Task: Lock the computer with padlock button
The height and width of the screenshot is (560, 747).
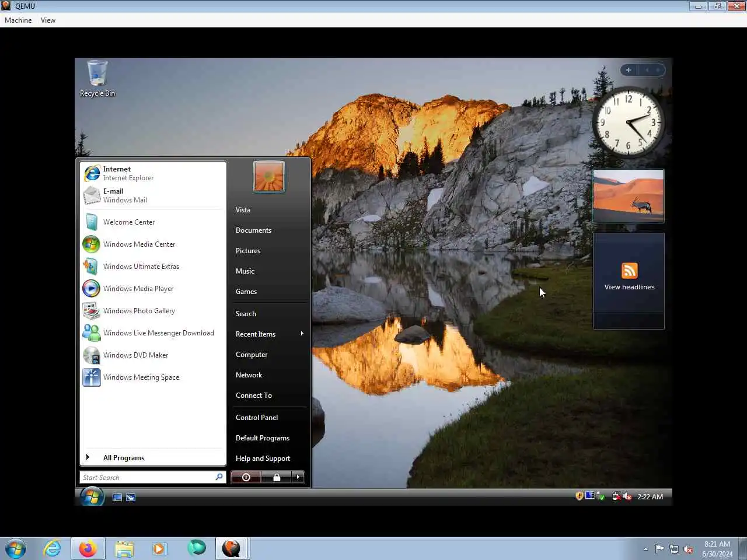Action: (277, 477)
